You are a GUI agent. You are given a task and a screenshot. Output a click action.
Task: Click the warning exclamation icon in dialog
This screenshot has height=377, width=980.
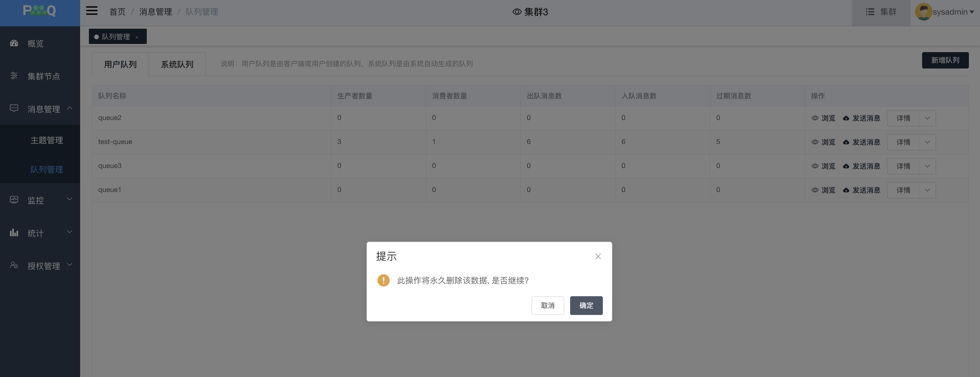383,280
